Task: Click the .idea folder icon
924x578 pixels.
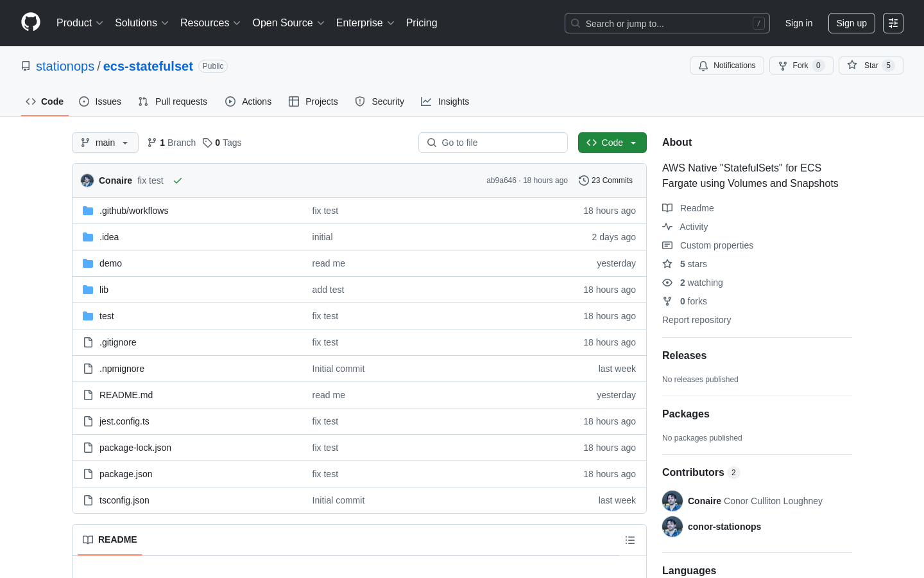Action: 88,237
